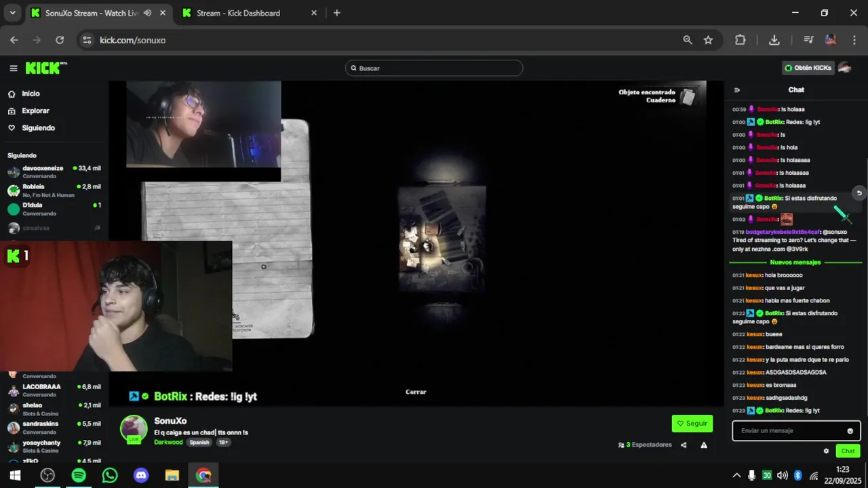Open yosoychanty channel in sidebar
This screenshot has width=868, height=488.
(54, 446)
